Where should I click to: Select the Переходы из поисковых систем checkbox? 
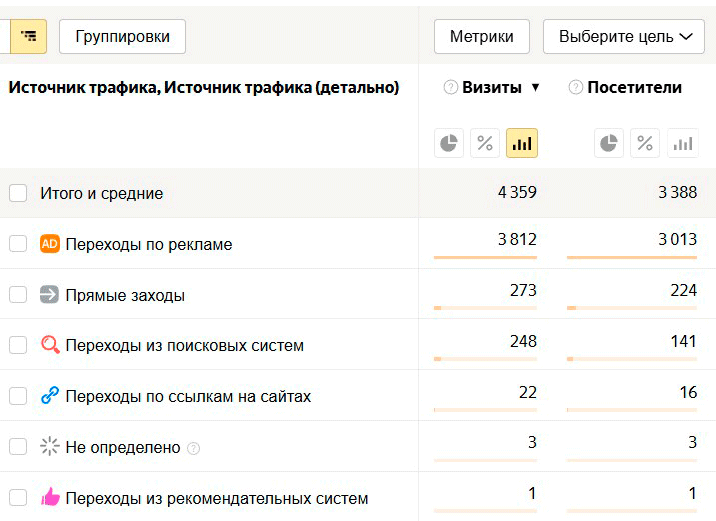pos(18,345)
